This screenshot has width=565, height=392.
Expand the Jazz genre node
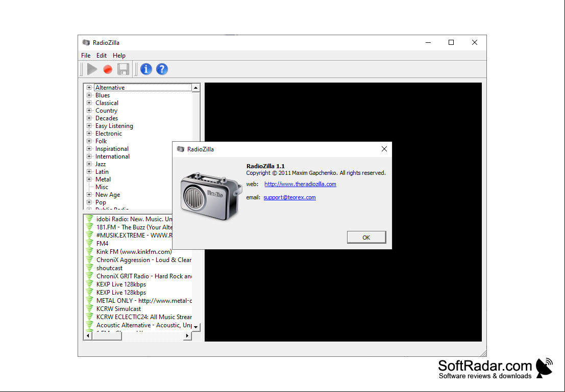pos(89,164)
